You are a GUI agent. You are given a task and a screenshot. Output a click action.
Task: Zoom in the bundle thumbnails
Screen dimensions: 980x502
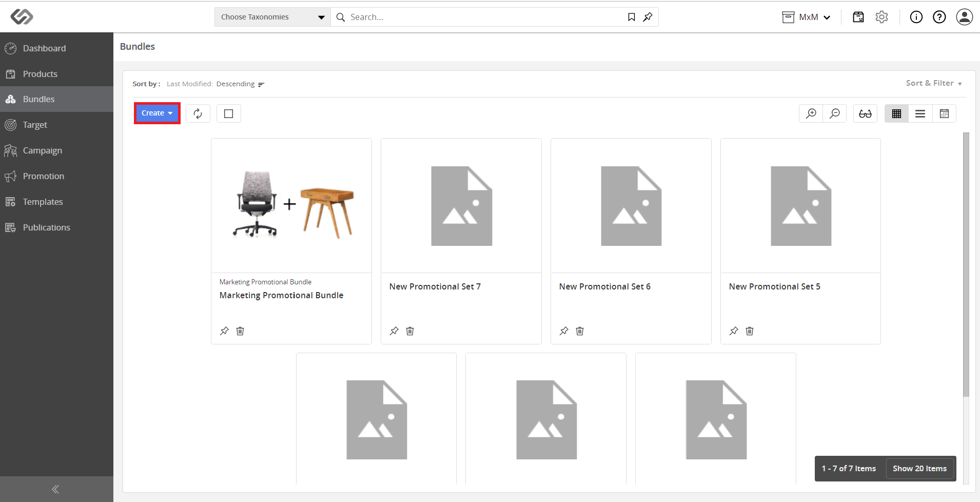pyautogui.click(x=811, y=113)
